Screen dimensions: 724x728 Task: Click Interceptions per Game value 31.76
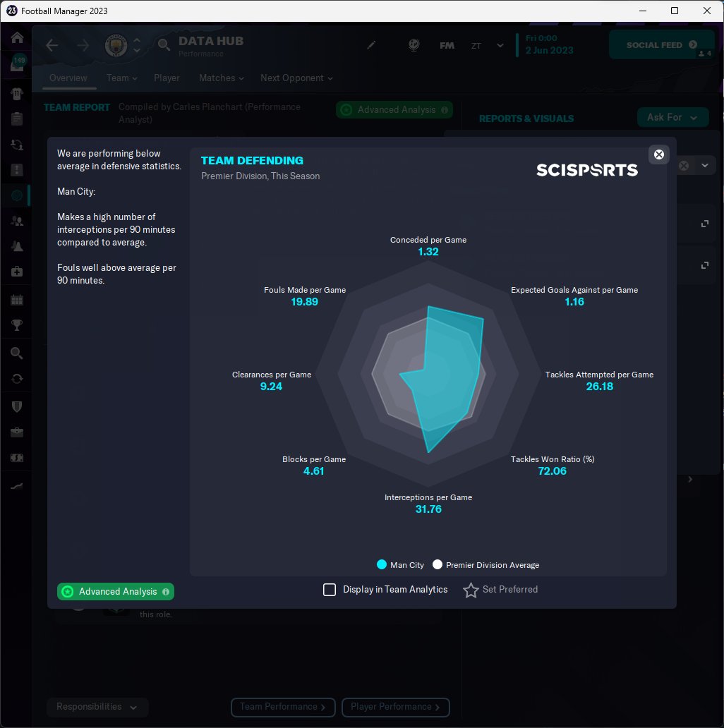pyautogui.click(x=428, y=509)
